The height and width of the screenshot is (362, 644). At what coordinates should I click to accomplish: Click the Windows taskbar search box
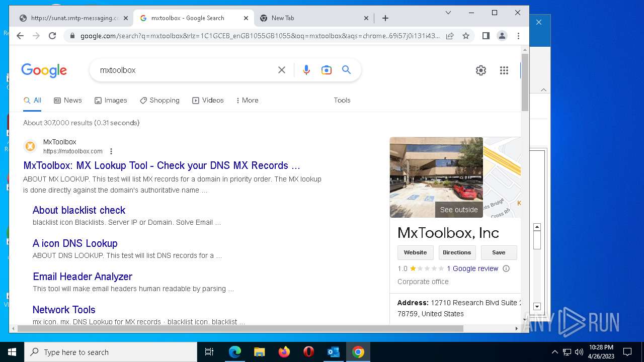tap(111, 352)
